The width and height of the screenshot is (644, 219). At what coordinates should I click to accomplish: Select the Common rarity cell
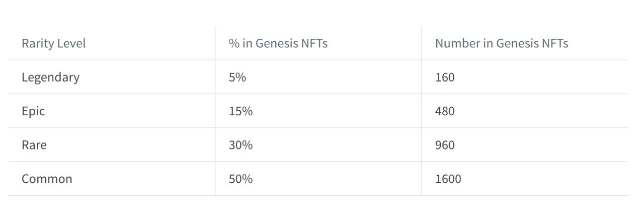click(x=47, y=179)
